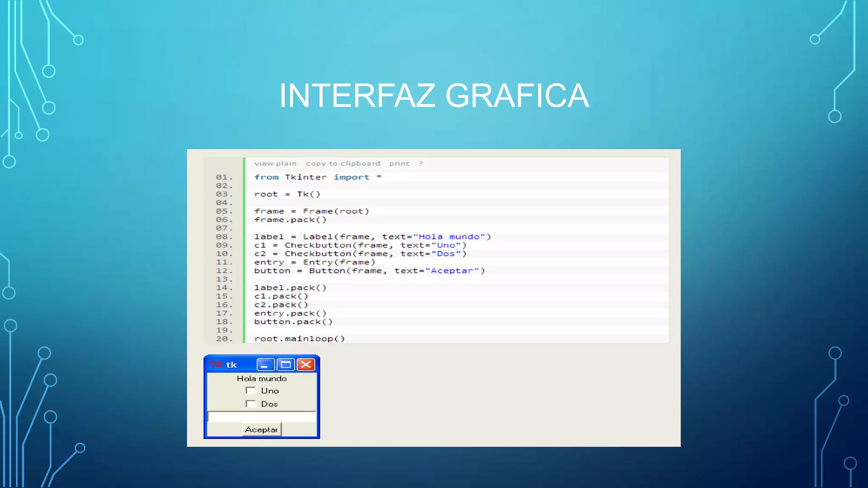Check the 'Uno' checkbox in tk window
Image resolution: width=868 pixels, height=488 pixels.
tap(251, 391)
